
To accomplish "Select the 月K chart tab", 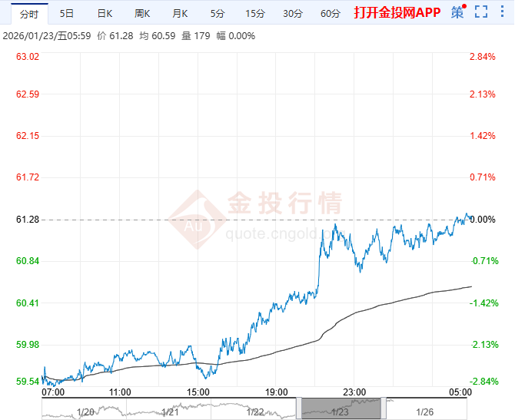I will (x=180, y=14).
